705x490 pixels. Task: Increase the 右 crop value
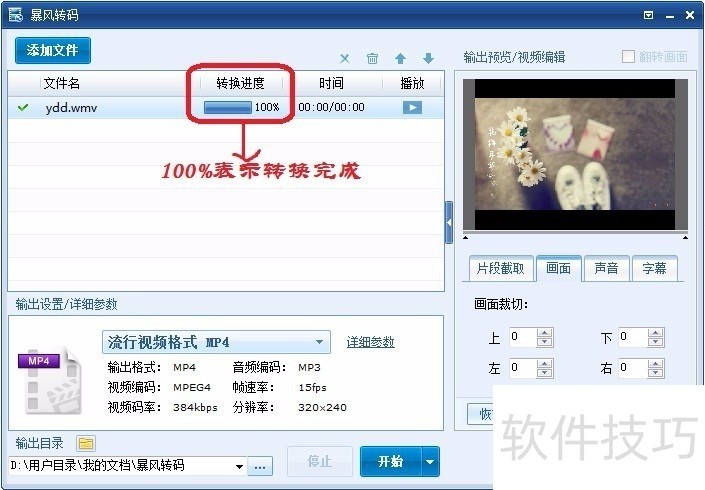[x=656, y=364]
